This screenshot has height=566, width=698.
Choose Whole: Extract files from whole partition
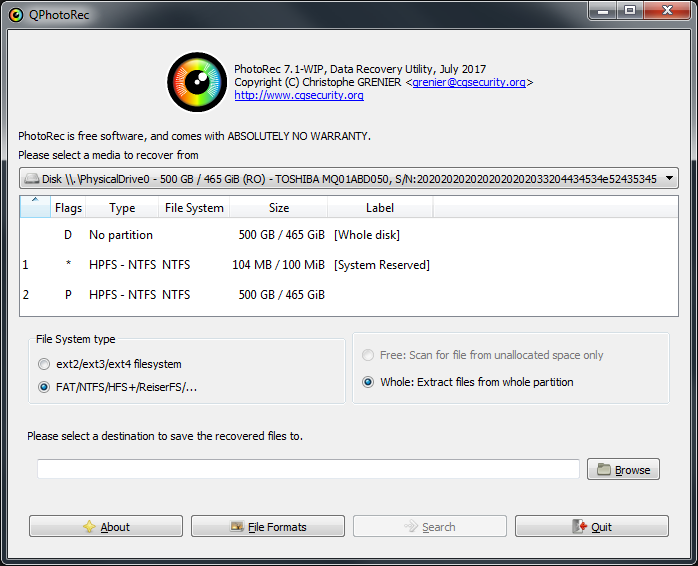(x=368, y=382)
